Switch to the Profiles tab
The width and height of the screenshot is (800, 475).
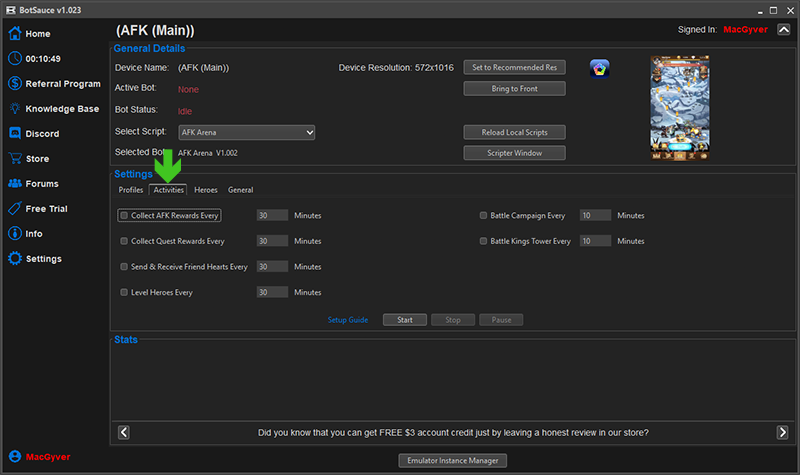131,190
